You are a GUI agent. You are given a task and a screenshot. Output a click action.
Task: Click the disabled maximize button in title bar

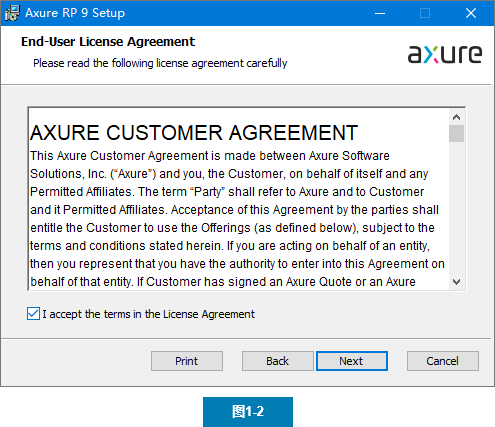(x=425, y=13)
